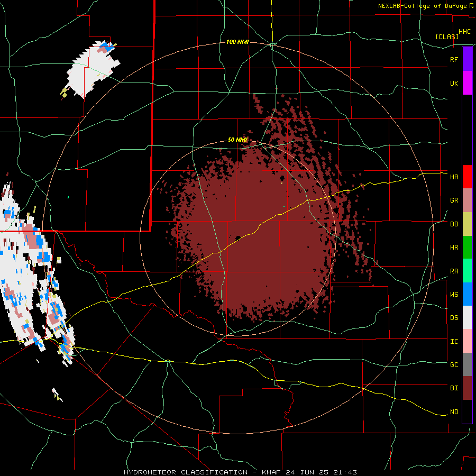The height and width of the screenshot is (476, 476).
Task: Click the 'RF' legend label
Action: pyautogui.click(x=454, y=59)
